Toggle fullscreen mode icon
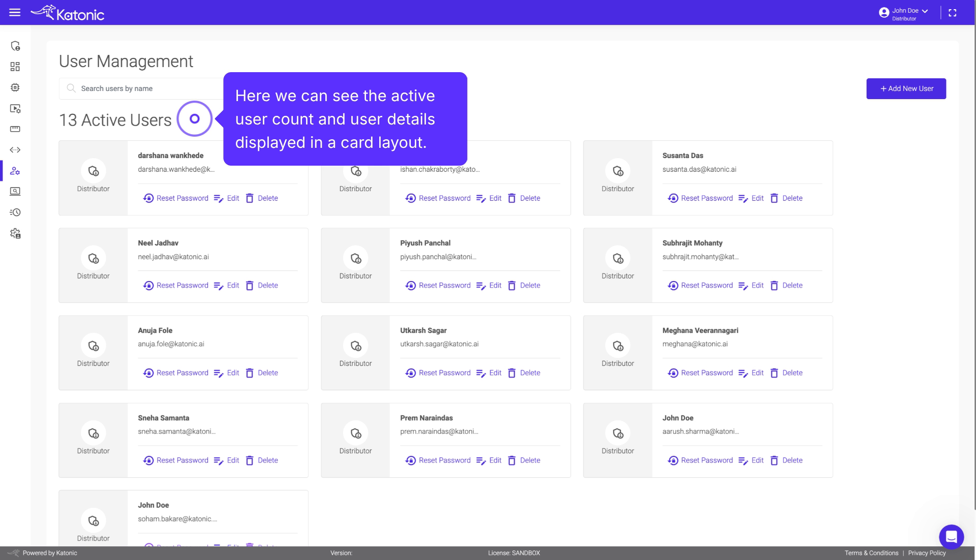 [x=952, y=13]
